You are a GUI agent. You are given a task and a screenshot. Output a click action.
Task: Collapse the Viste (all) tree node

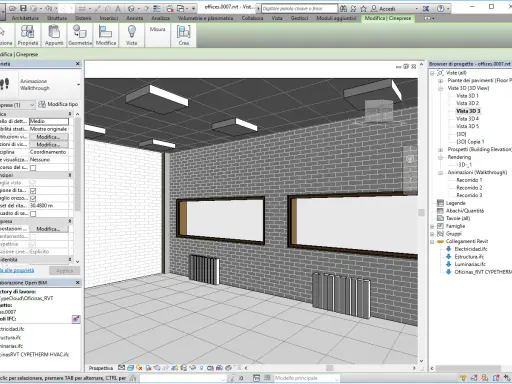tap(432, 73)
